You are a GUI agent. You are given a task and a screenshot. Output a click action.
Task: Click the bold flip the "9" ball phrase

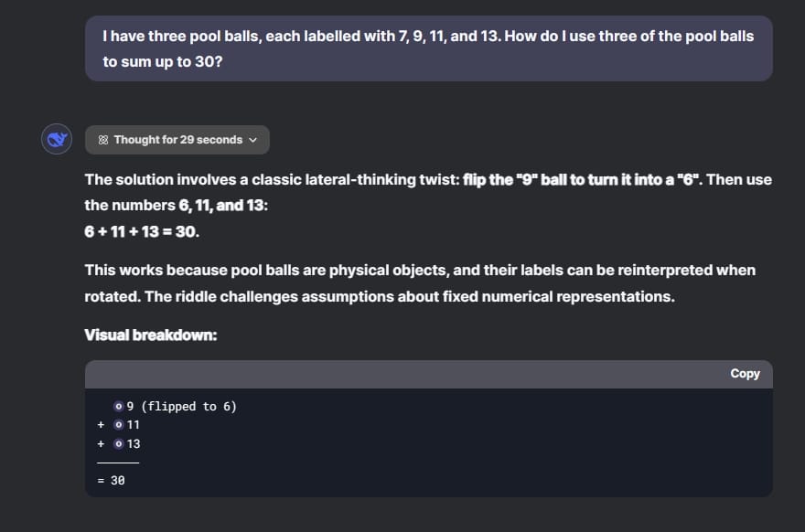tap(582, 179)
